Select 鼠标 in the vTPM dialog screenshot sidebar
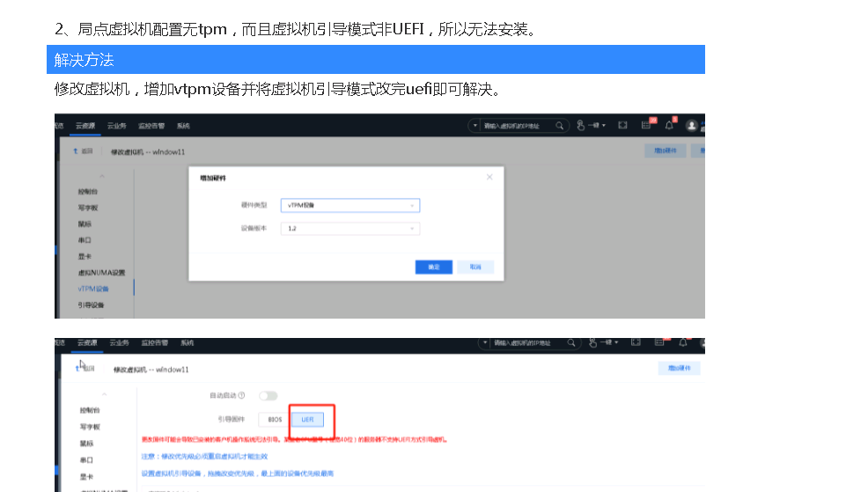868x492 pixels. (85, 224)
